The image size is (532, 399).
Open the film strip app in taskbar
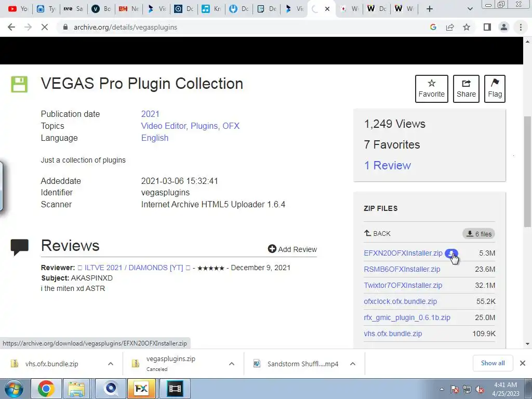click(175, 389)
